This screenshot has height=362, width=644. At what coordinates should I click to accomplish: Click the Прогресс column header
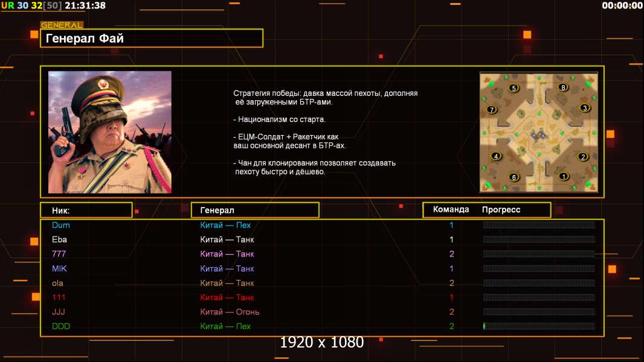(501, 209)
